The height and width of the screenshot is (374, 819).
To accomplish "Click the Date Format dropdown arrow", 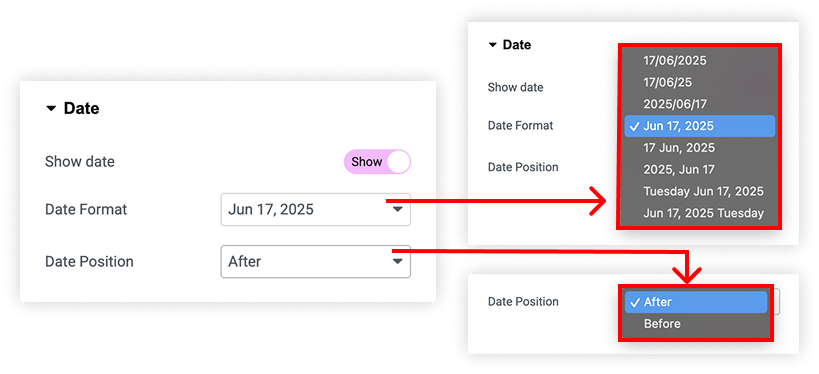I will 397,209.
